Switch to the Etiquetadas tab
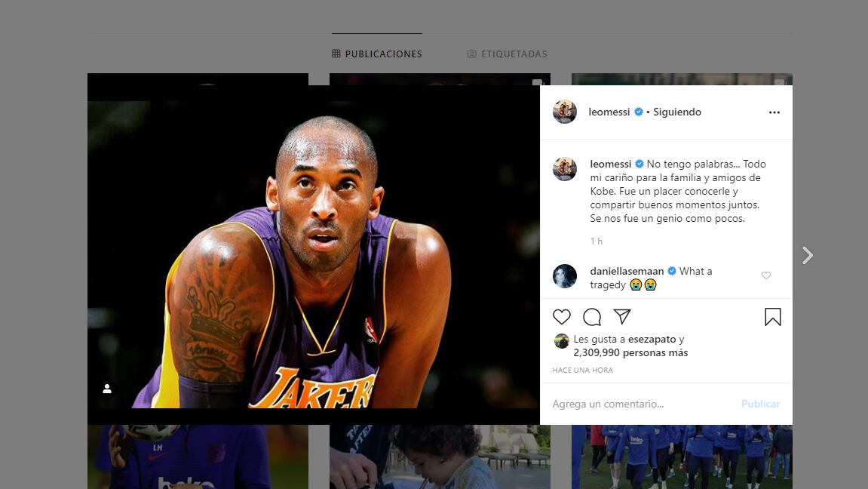 507,54
